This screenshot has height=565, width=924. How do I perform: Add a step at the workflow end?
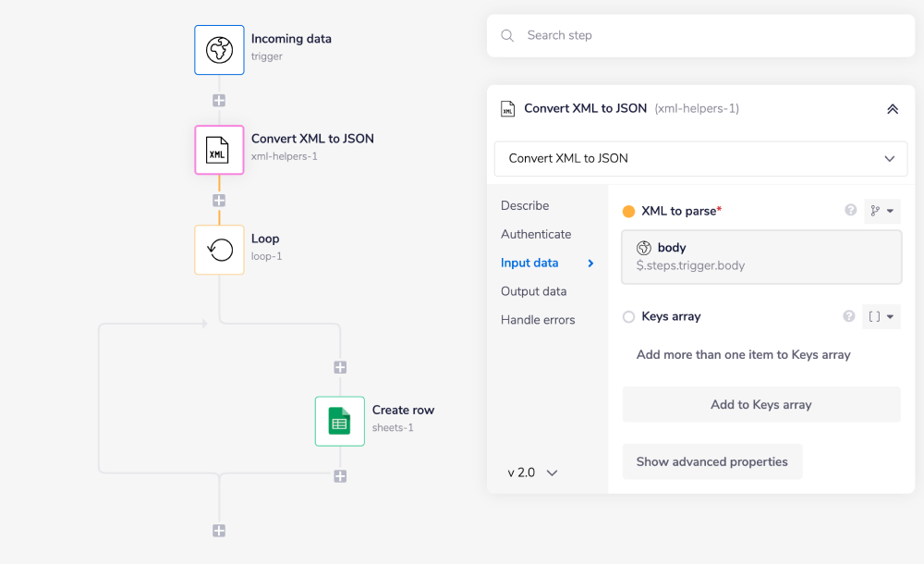[219, 531]
